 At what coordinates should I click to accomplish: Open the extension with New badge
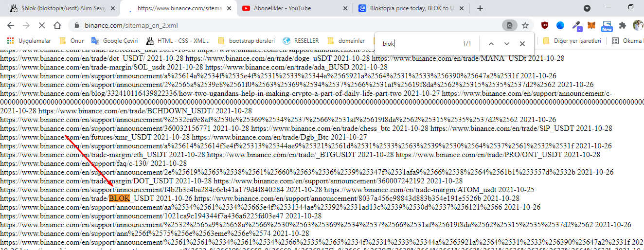click(607, 26)
